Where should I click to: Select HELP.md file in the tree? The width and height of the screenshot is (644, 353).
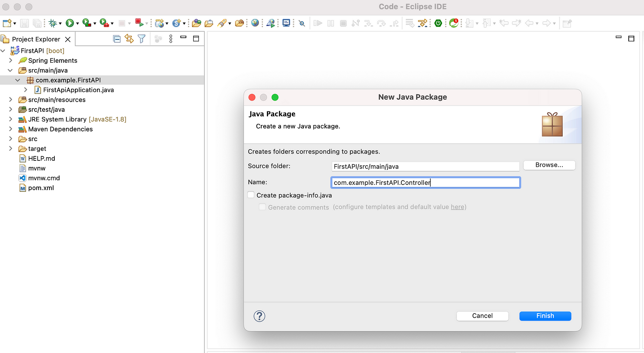pyautogui.click(x=41, y=158)
